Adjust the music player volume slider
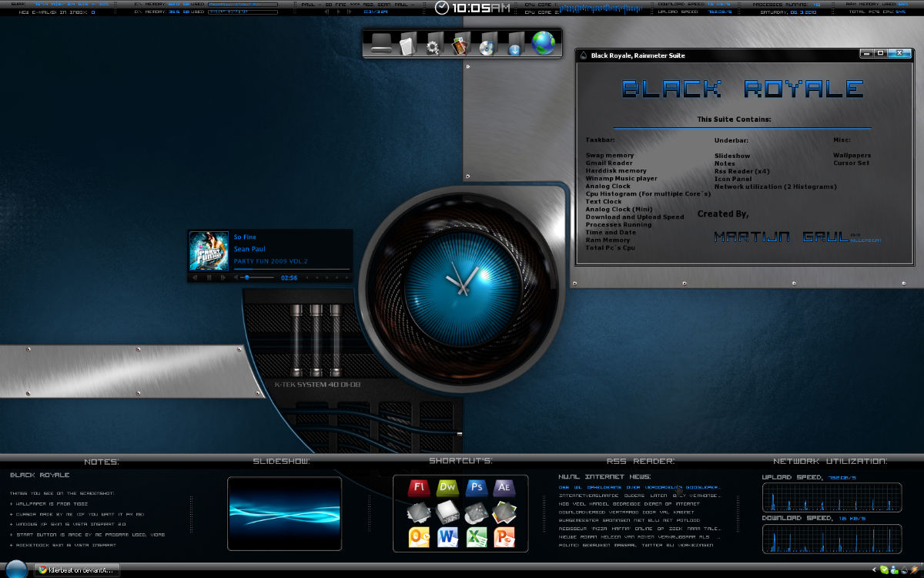This screenshot has height=578, width=924. click(247, 277)
